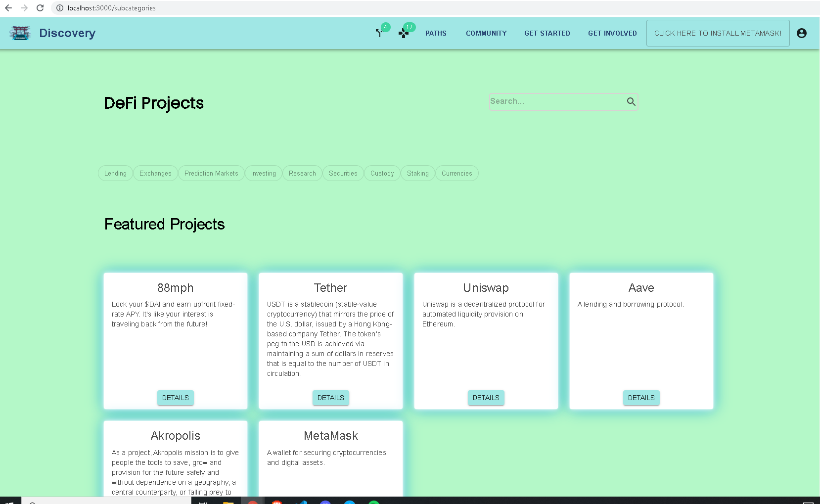Click the MetaMask card title
820x504 pixels.
point(331,436)
